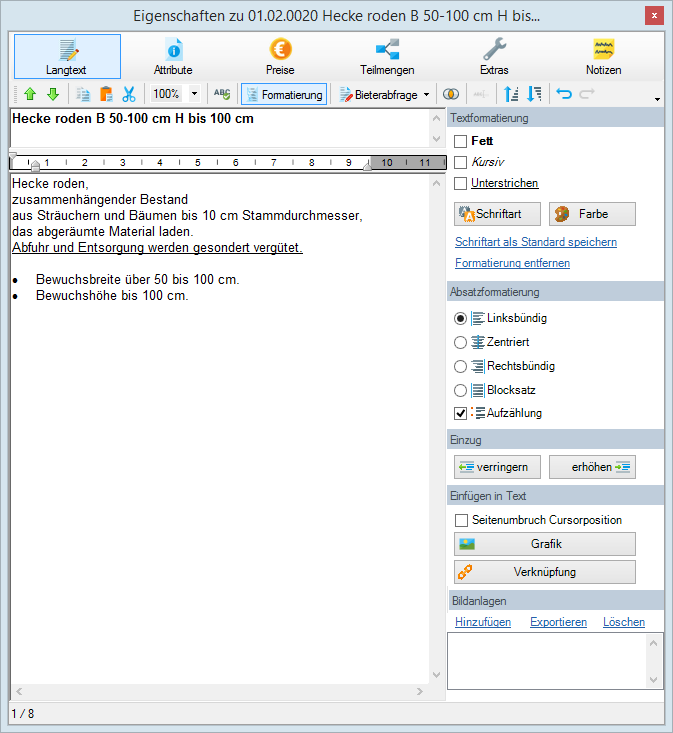Screen dimensions: 673x733
Task: Open the Schriftart font dialog
Action: coord(497,214)
